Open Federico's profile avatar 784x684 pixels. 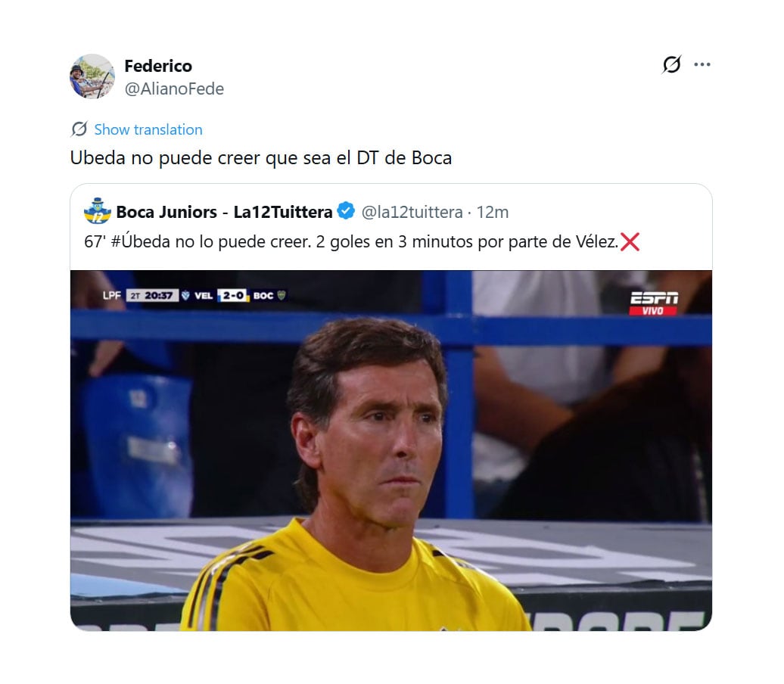coord(92,76)
